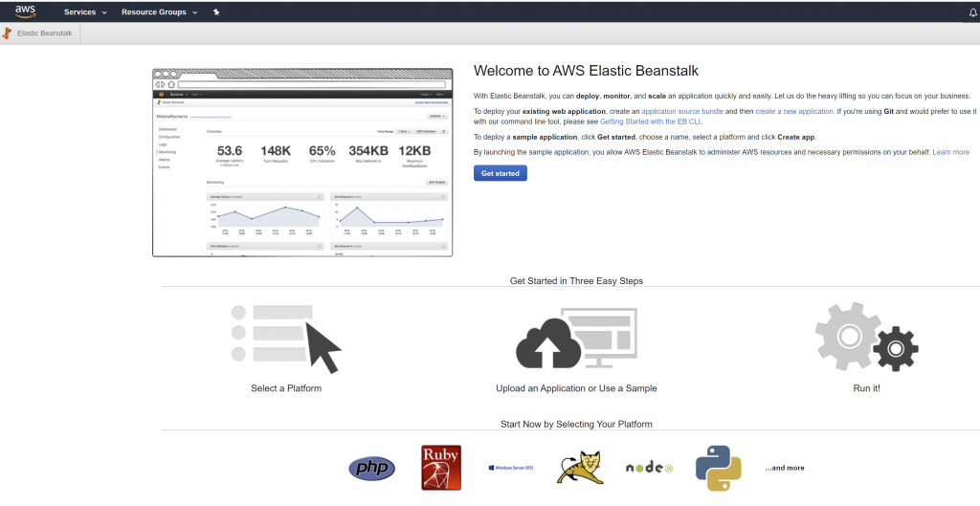Click the pushpin shortcut icon
The image size is (980, 506).
point(216,11)
